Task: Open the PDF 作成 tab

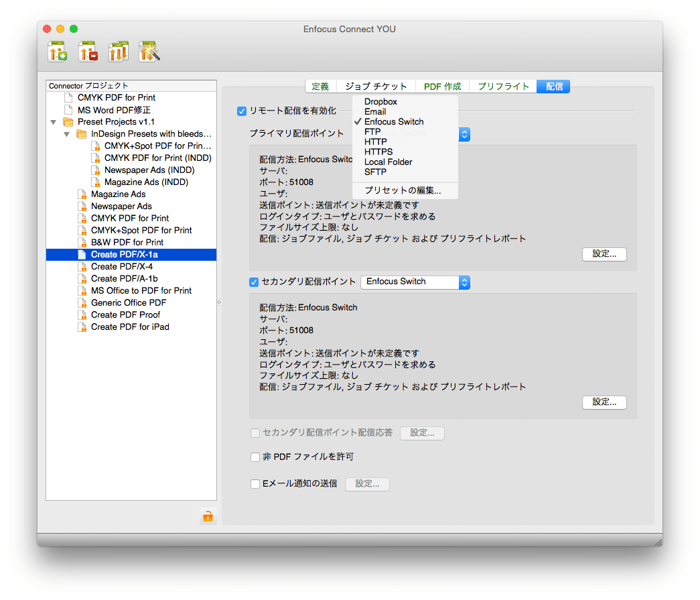Action: pos(442,86)
